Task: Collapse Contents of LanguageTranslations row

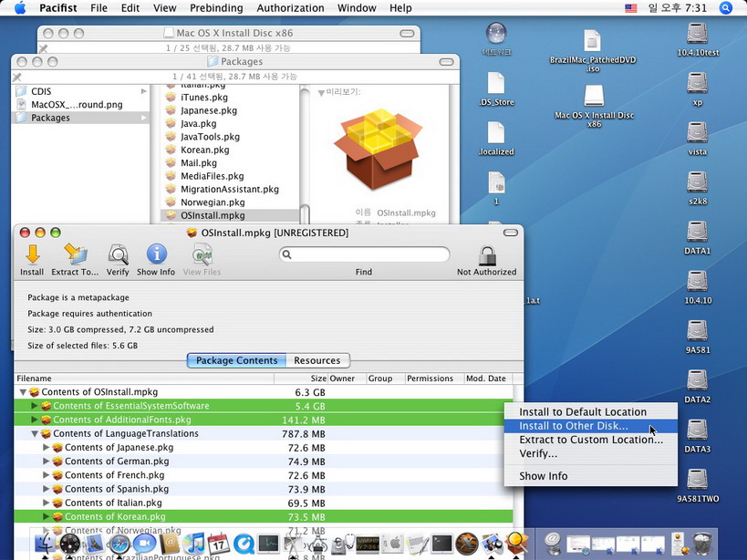Action: [x=35, y=434]
